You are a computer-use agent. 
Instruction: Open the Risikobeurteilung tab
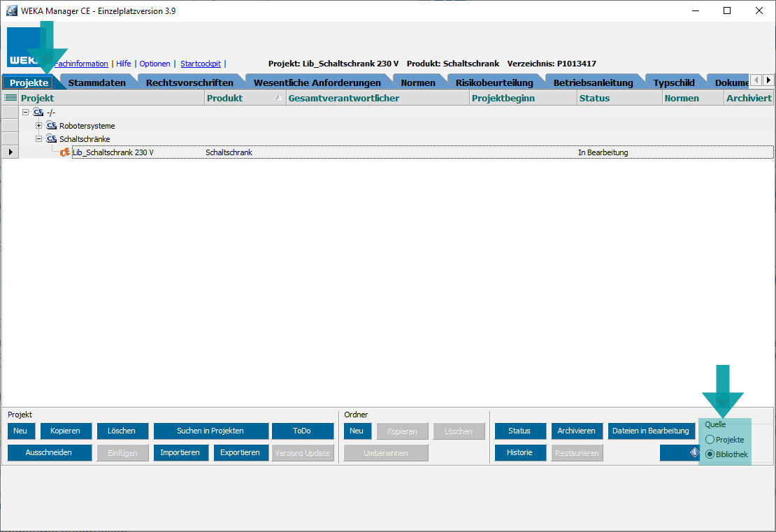(x=494, y=82)
